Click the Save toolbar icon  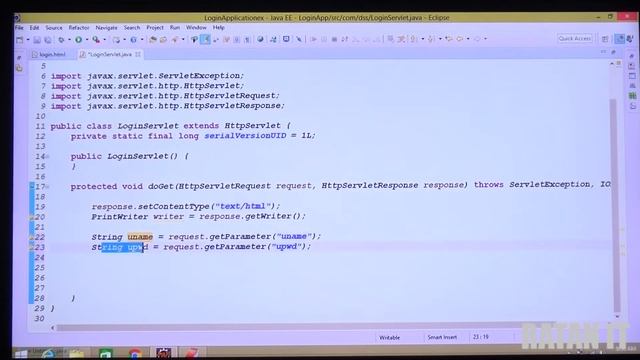click(37, 40)
